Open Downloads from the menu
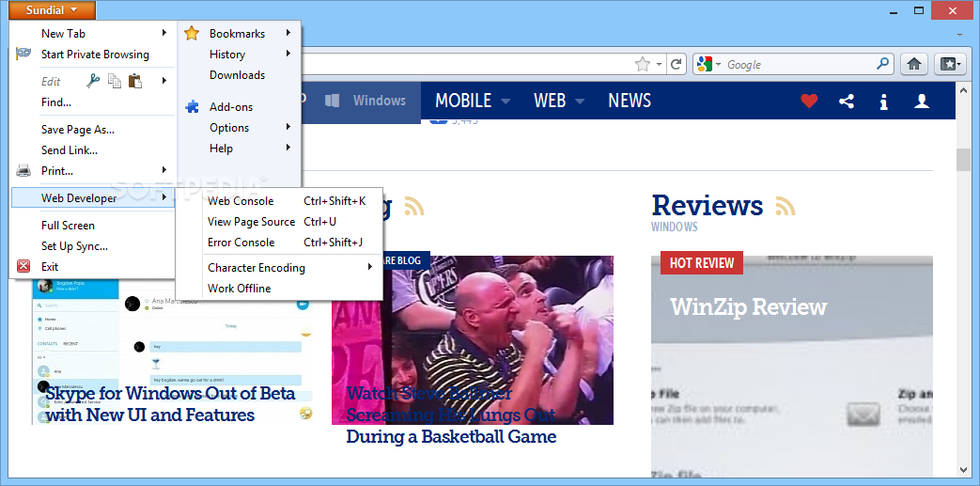980x486 pixels. [238, 75]
